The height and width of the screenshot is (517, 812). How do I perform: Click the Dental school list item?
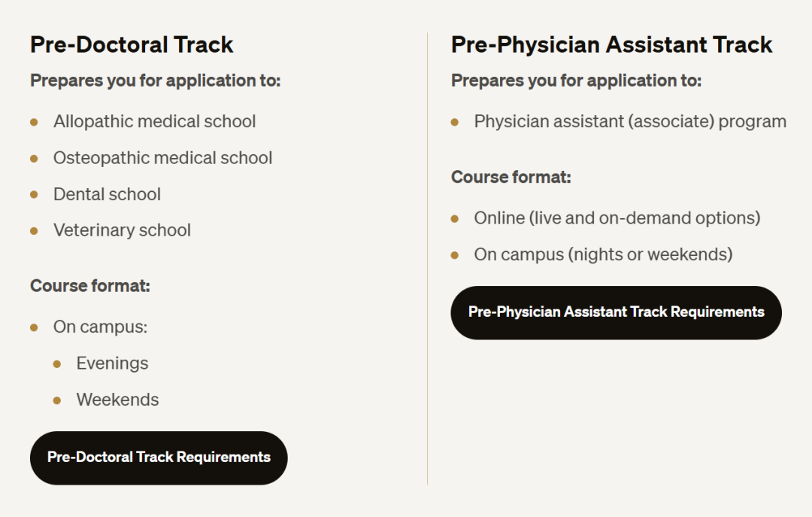(107, 194)
